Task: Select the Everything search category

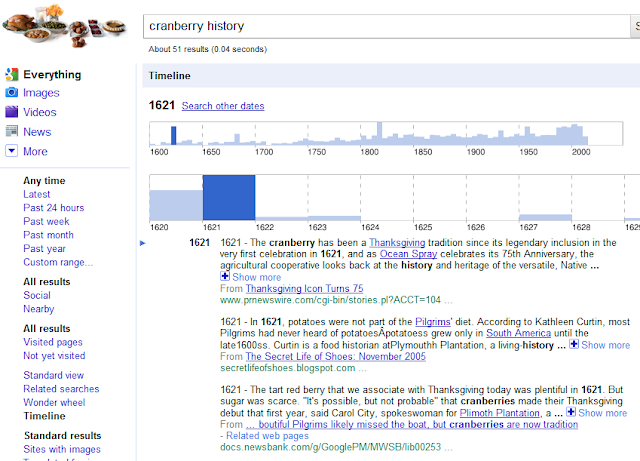Action: [x=52, y=75]
